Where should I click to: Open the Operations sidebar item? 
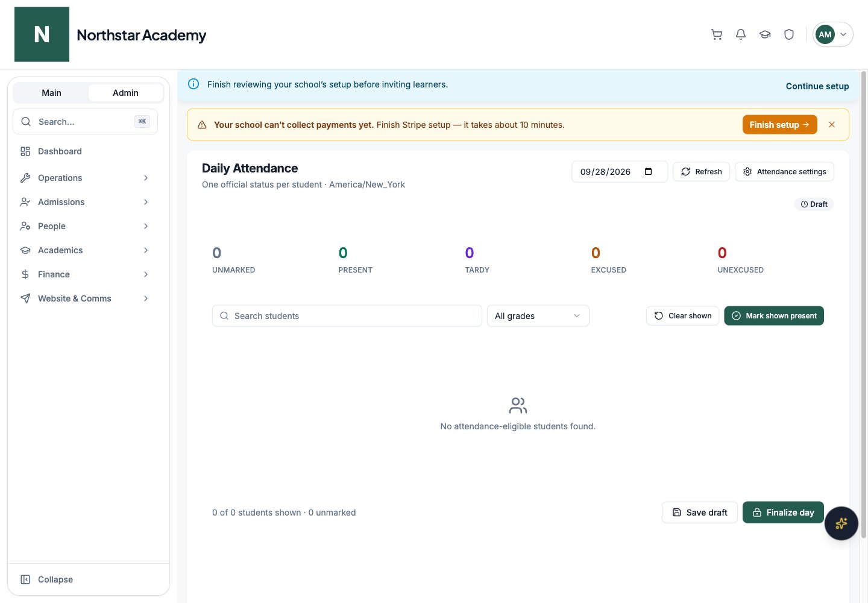click(x=85, y=178)
